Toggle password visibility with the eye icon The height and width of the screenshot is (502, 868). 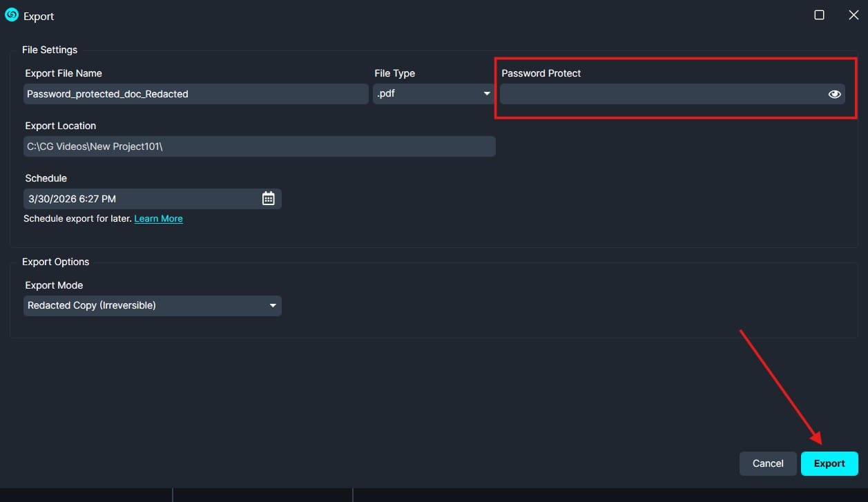tap(834, 95)
